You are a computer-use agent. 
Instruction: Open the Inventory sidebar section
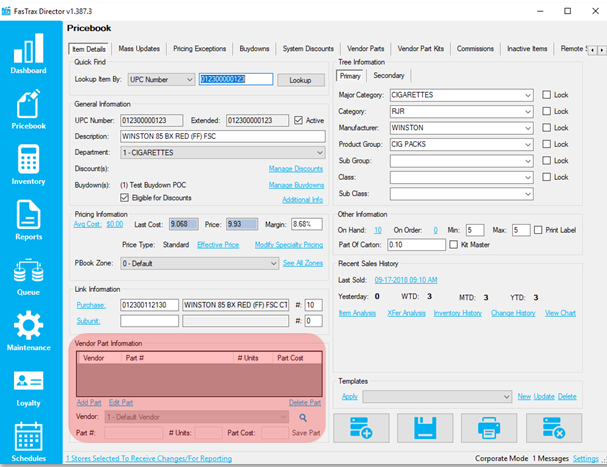(28, 165)
